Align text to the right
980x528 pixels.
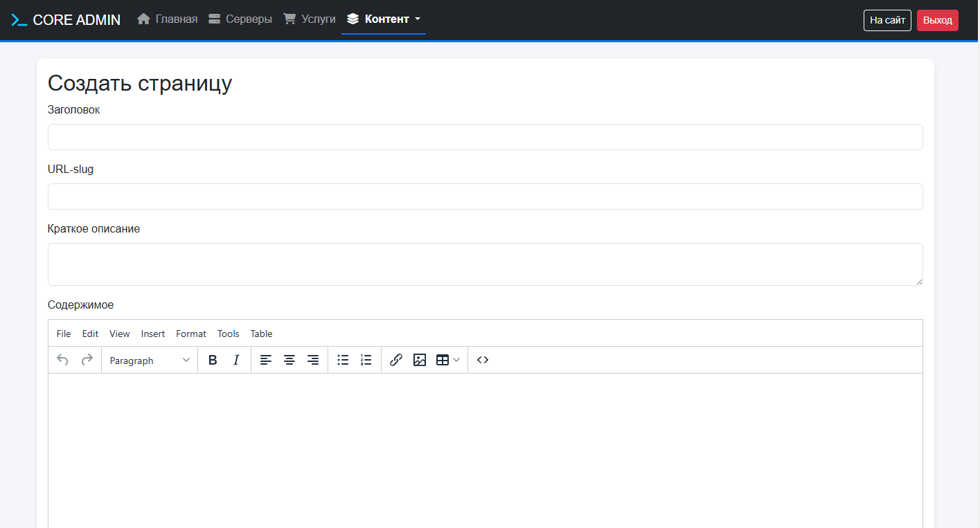pyautogui.click(x=313, y=360)
